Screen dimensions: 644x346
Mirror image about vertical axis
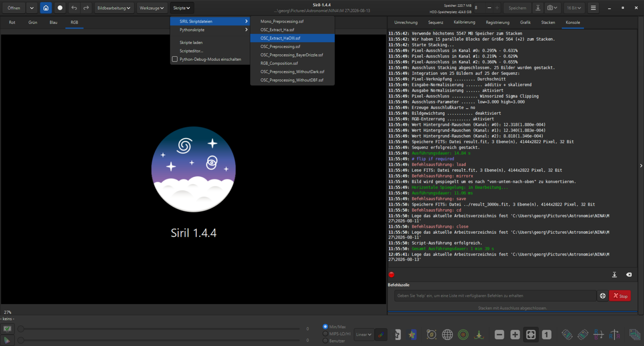615,334
